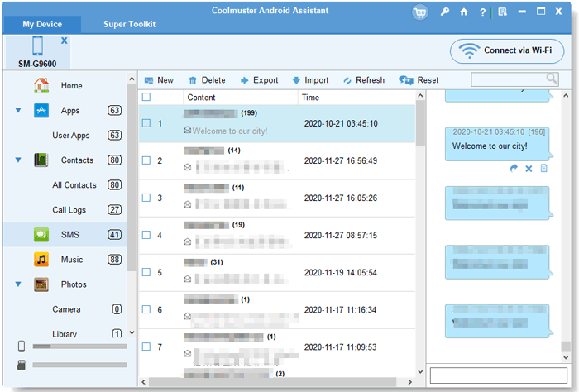579x392 pixels.
Task: Click the Photos picture icon
Action: click(41, 284)
